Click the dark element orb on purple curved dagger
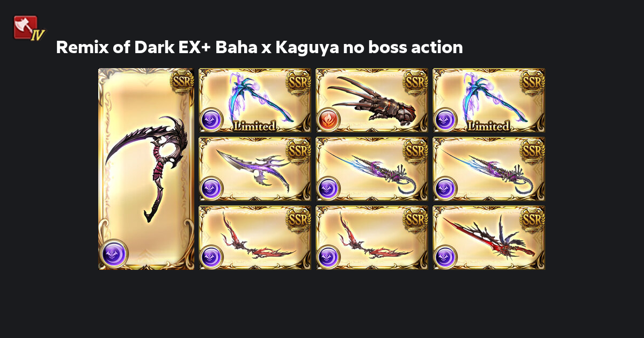The width and height of the screenshot is (644, 338). coord(211,188)
